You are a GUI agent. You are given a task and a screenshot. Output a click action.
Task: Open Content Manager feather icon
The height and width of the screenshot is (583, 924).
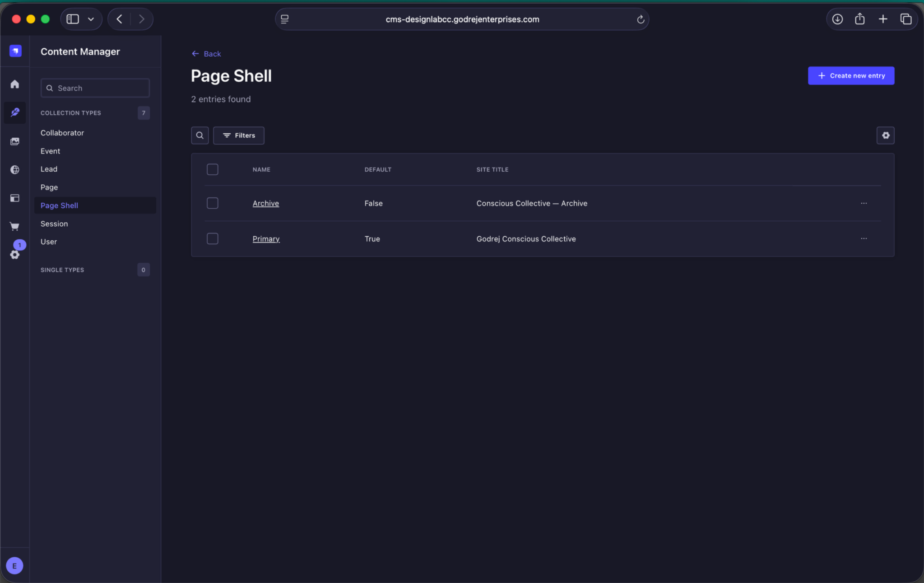(15, 112)
